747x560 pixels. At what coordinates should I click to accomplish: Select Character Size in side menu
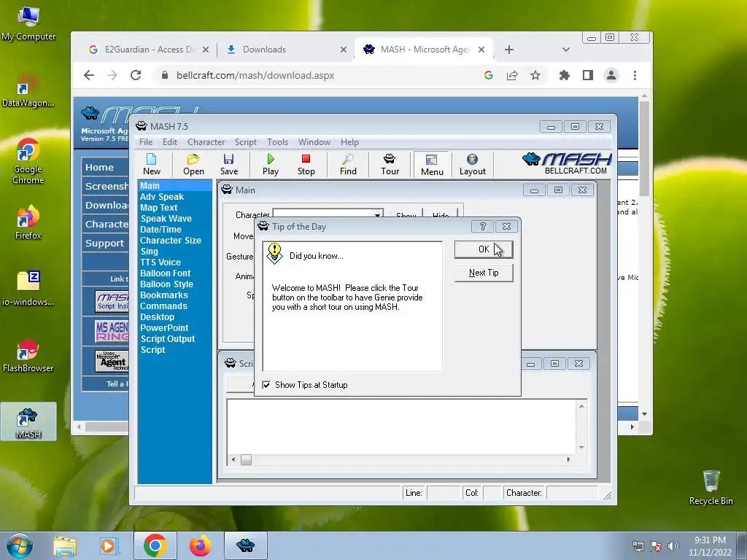point(171,241)
